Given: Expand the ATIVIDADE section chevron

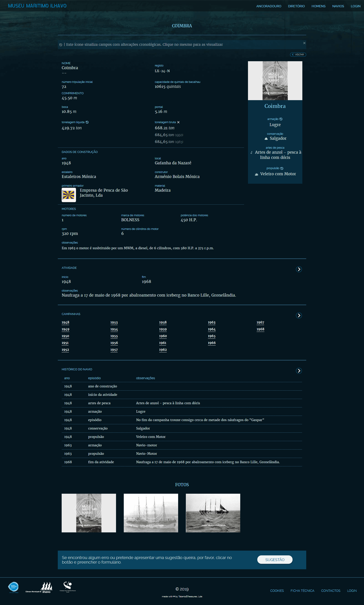Looking at the screenshot, I should (x=299, y=269).
